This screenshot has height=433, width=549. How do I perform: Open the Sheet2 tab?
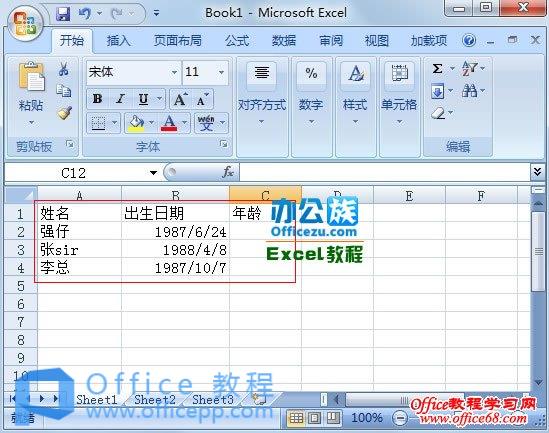coord(155,399)
